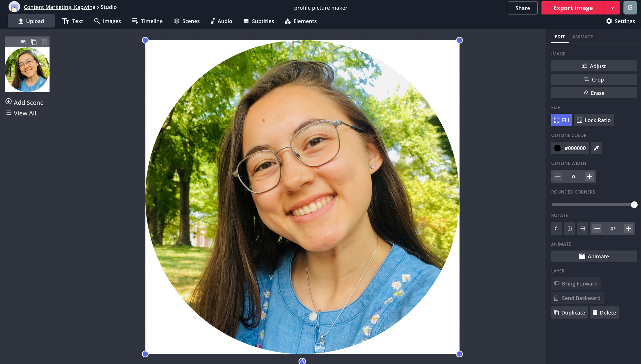Open the Upload menu
Image resolution: width=641 pixels, height=364 pixels.
31,21
